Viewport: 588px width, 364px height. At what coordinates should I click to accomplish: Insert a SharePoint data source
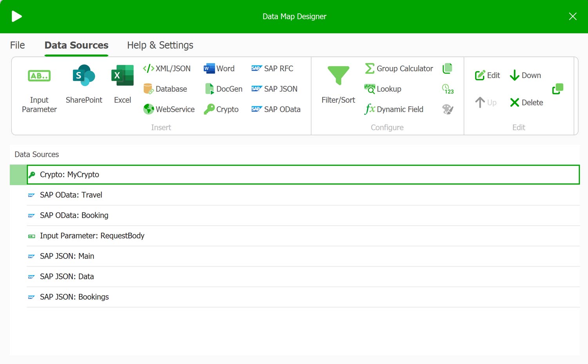83,76
